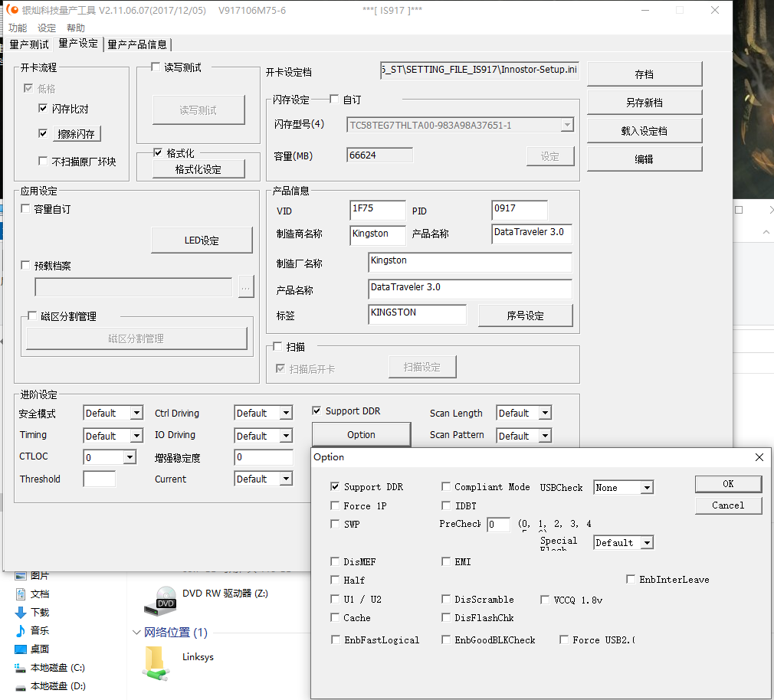
Task: Enable the 扫描 checkbox
Action: click(x=277, y=346)
